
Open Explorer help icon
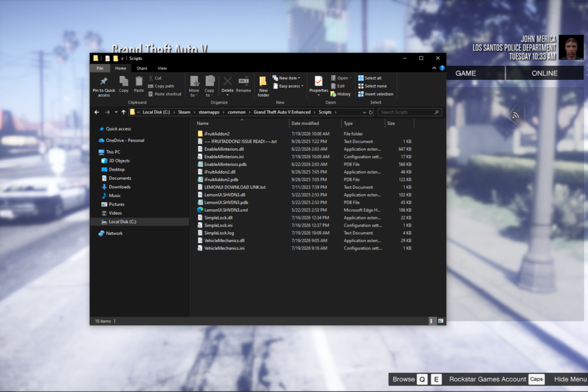coord(442,68)
